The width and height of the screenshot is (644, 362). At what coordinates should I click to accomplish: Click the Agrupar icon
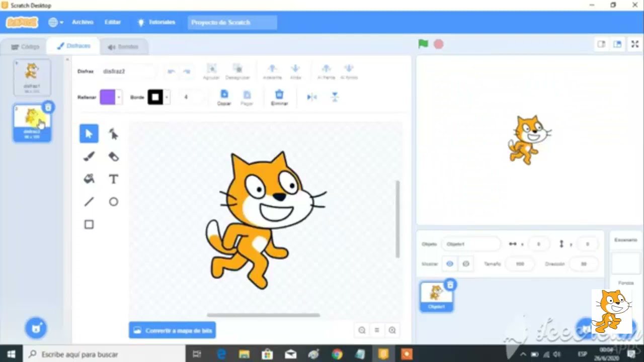pyautogui.click(x=212, y=68)
